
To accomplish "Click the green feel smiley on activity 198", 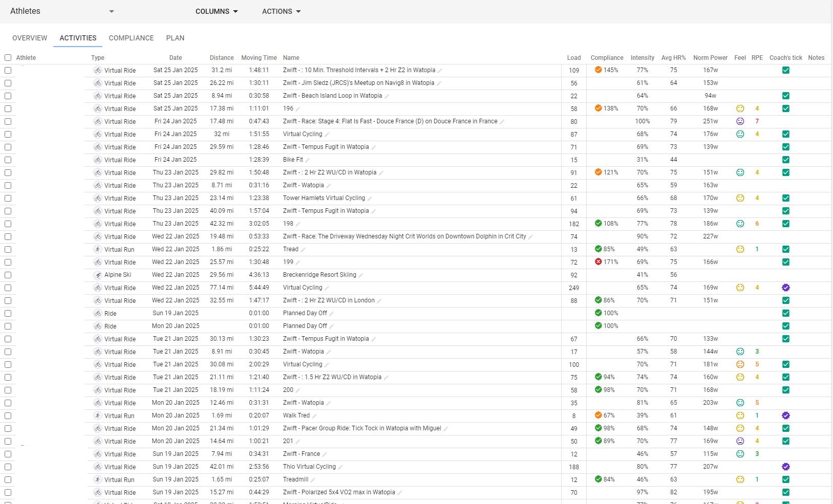I will pyautogui.click(x=740, y=224).
